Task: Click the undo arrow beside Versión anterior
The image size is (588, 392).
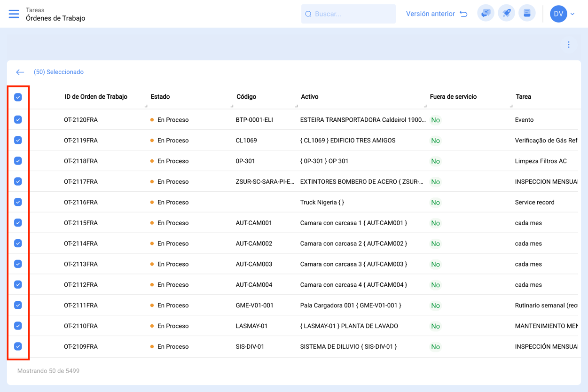Action: [x=464, y=14]
